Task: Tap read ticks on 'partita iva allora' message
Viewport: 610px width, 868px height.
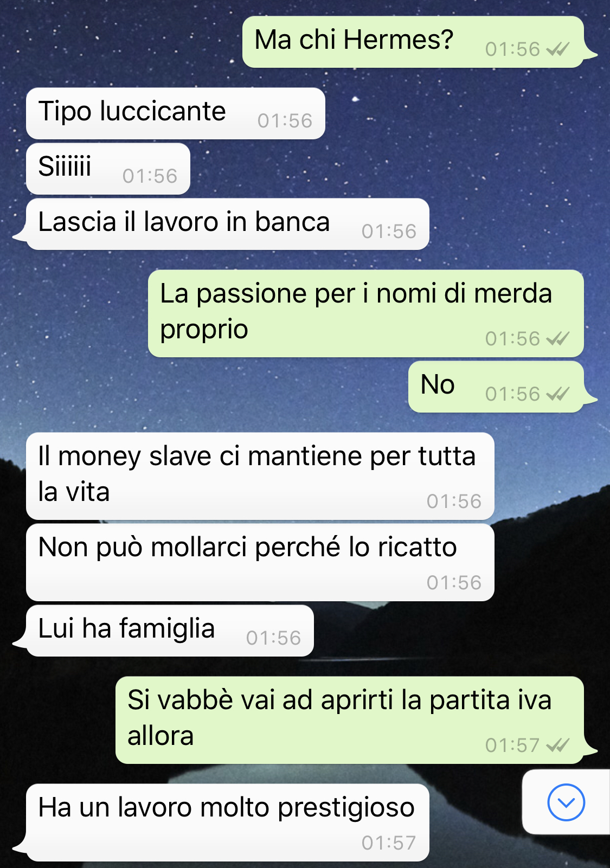Action: point(558,745)
